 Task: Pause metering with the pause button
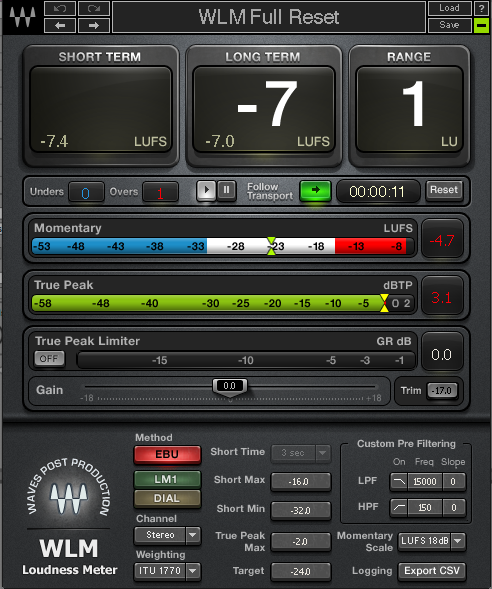[x=226, y=190]
